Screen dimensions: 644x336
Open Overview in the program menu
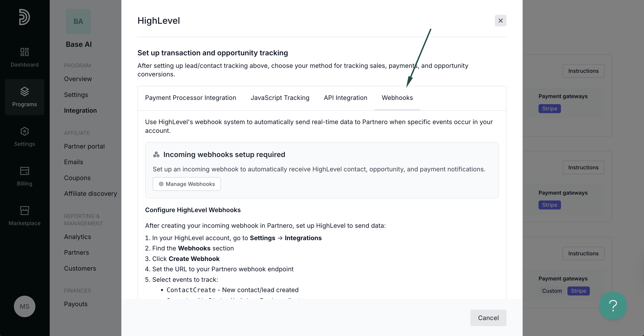[x=78, y=79]
